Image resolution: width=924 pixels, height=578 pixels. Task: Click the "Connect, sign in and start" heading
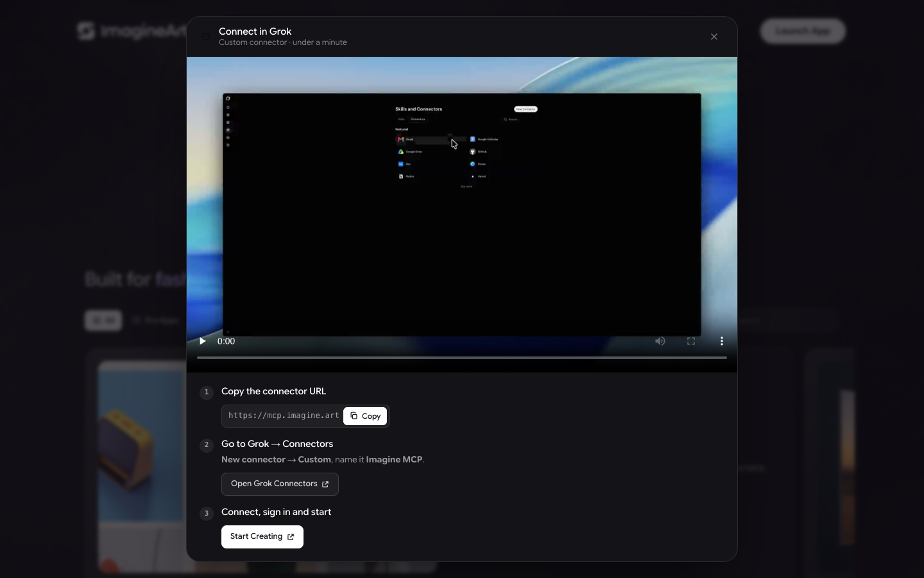(277, 512)
